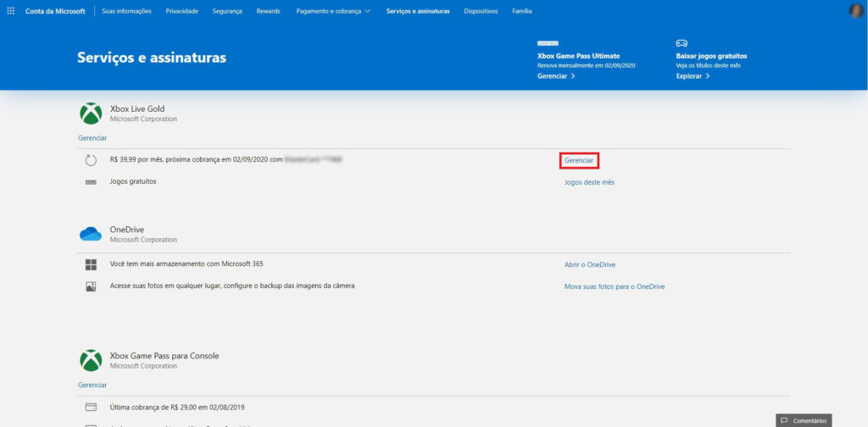
Task: Click the OneDrive cloud logo
Action: click(91, 234)
